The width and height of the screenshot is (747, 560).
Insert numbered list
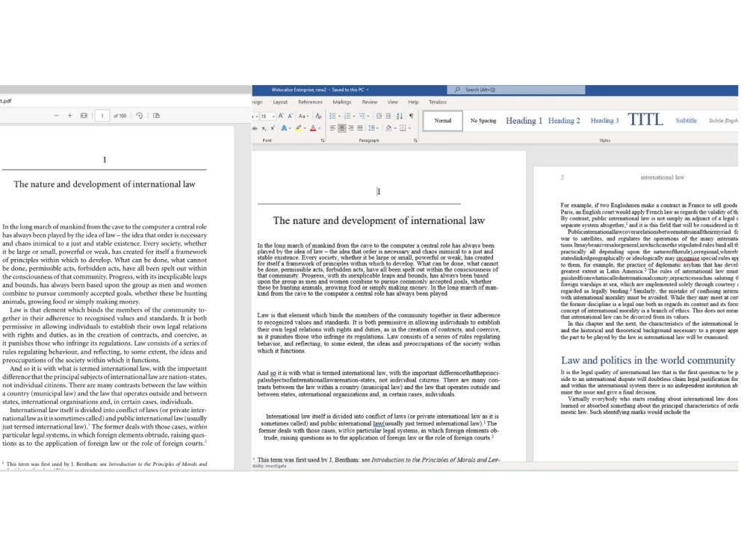pyautogui.click(x=347, y=116)
